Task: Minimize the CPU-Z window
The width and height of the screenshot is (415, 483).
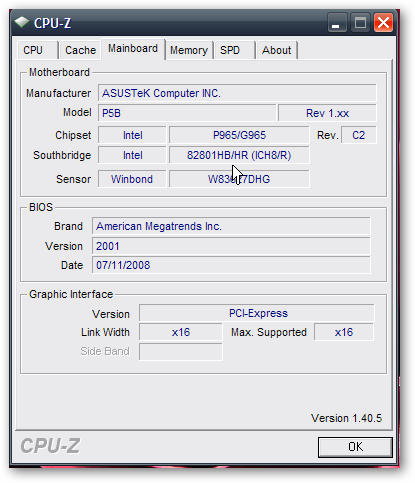Action: pyautogui.click(x=336, y=23)
